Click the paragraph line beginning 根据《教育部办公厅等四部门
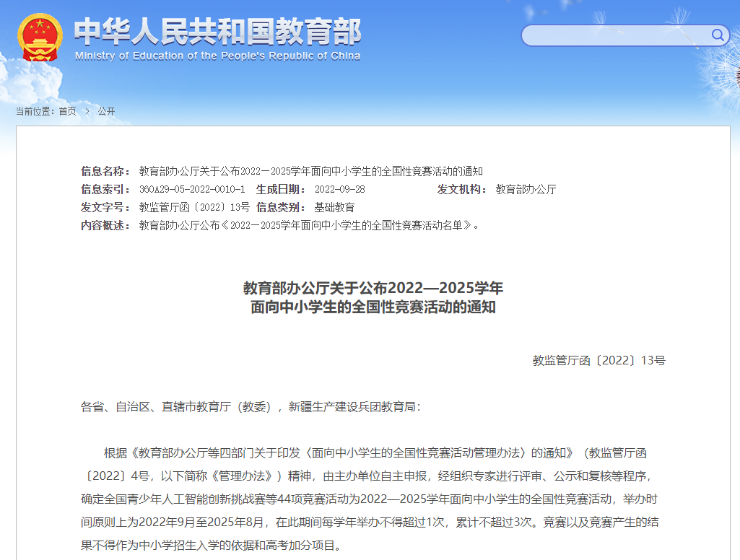Image resolution: width=740 pixels, height=560 pixels. click(x=375, y=453)
